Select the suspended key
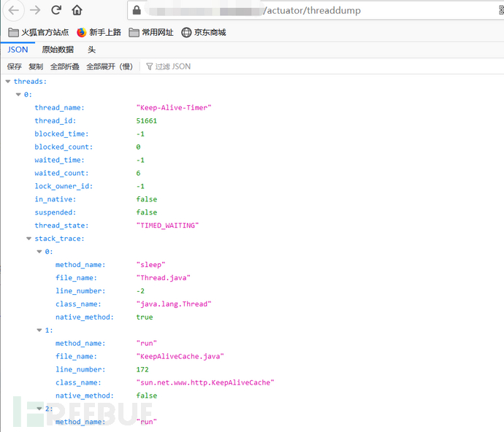 coord(56,212)
